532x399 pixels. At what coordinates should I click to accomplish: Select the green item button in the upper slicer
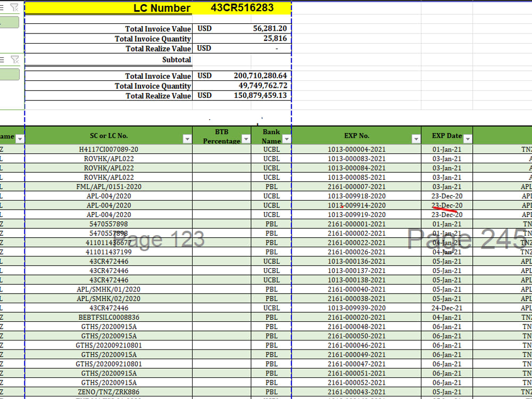coord(9,22)
